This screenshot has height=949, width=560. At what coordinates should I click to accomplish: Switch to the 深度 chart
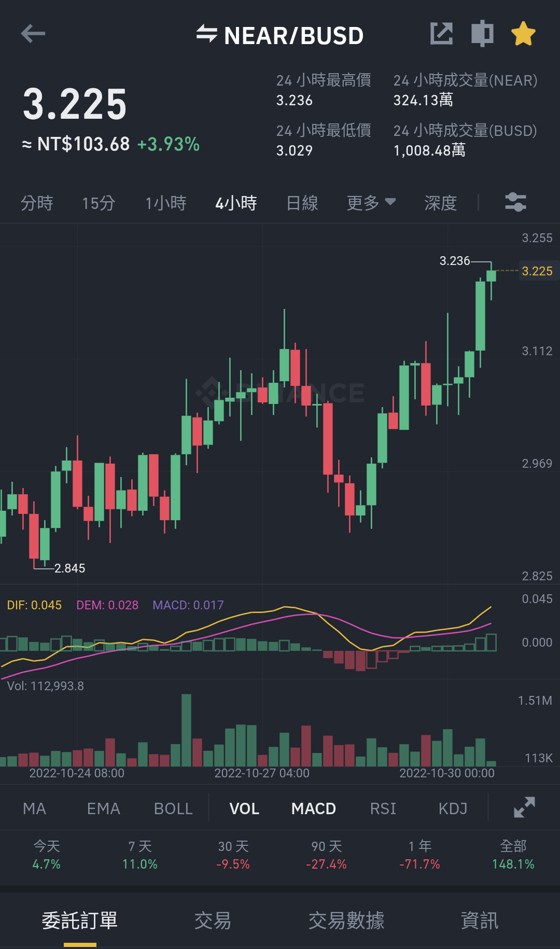pos(441,203)
